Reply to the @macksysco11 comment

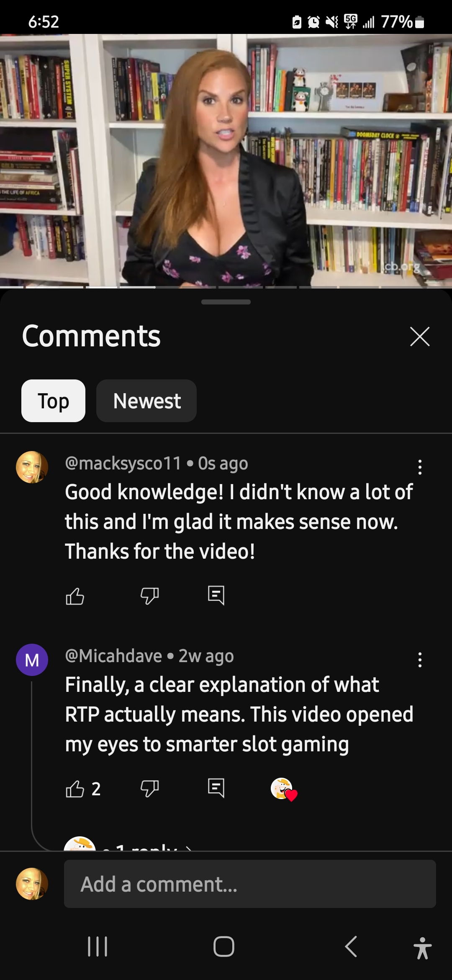[216, 595]
